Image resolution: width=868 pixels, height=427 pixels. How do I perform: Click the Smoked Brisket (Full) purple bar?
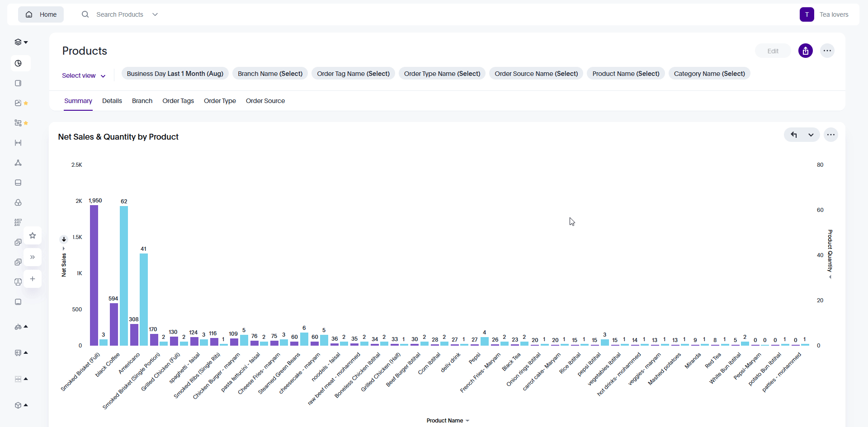tap(94, 275)
